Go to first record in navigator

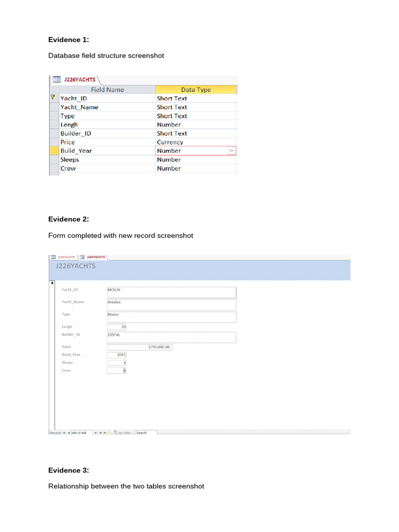point(64,433)
